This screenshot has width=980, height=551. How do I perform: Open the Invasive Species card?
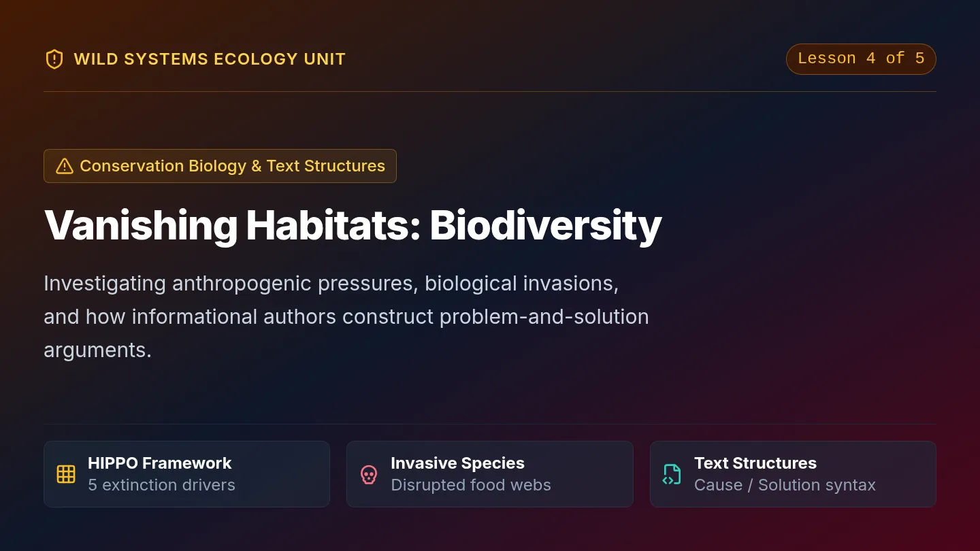point(490,474)
